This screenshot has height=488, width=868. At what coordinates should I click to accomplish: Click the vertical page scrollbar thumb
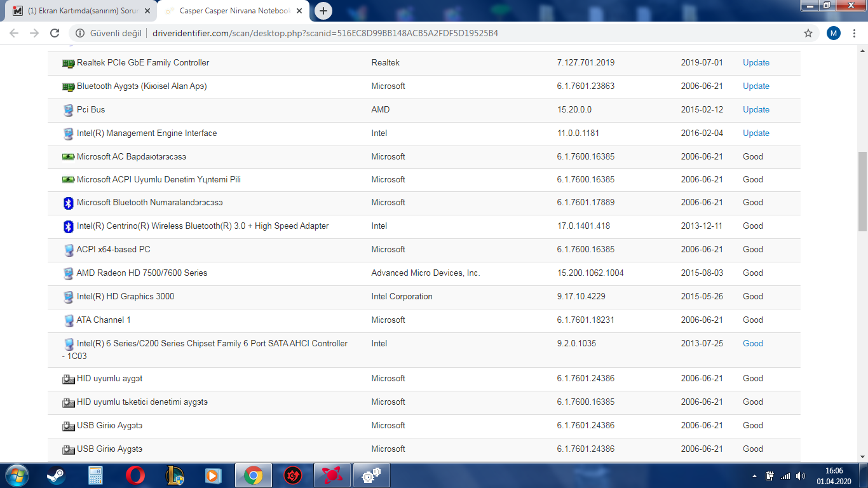[863, 191]
